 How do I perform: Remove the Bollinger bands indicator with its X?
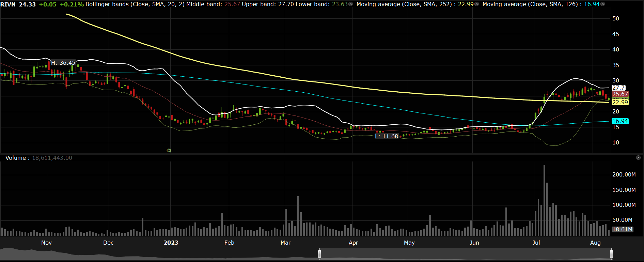click(351, 4)
